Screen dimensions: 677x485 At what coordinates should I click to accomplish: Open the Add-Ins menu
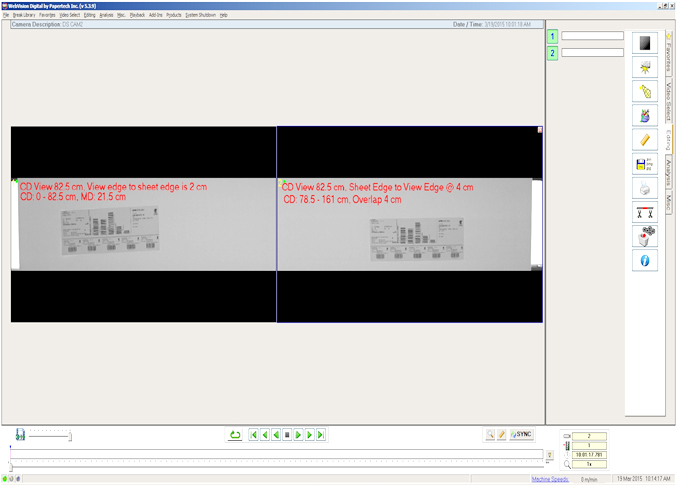[x=155, y=15]
